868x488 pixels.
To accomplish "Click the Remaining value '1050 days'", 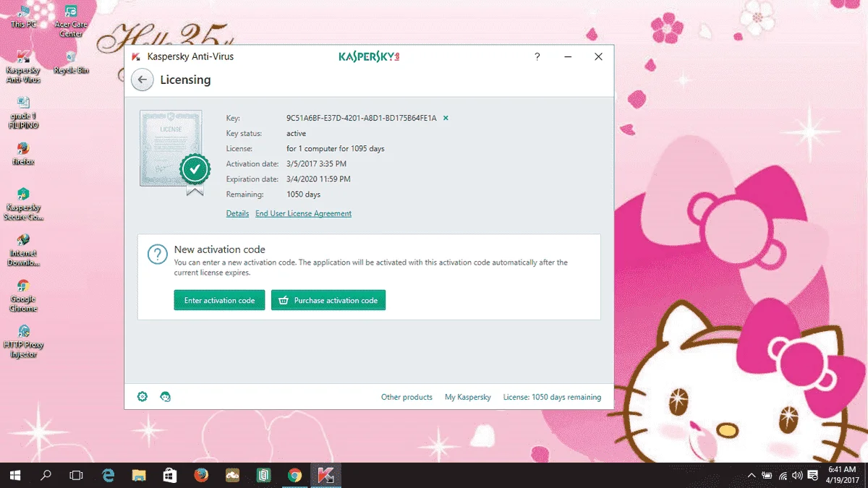I will click(x=303, y=194).
